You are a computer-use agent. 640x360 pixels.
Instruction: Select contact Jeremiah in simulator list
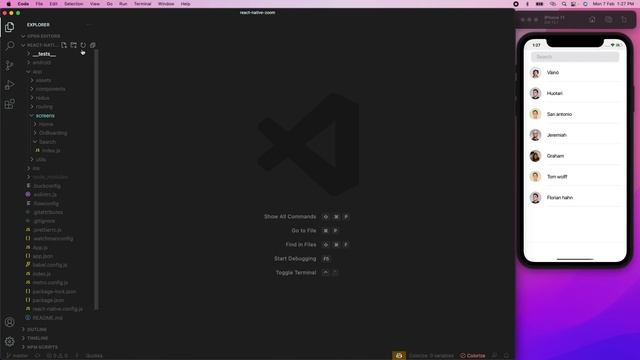point(575,135)
